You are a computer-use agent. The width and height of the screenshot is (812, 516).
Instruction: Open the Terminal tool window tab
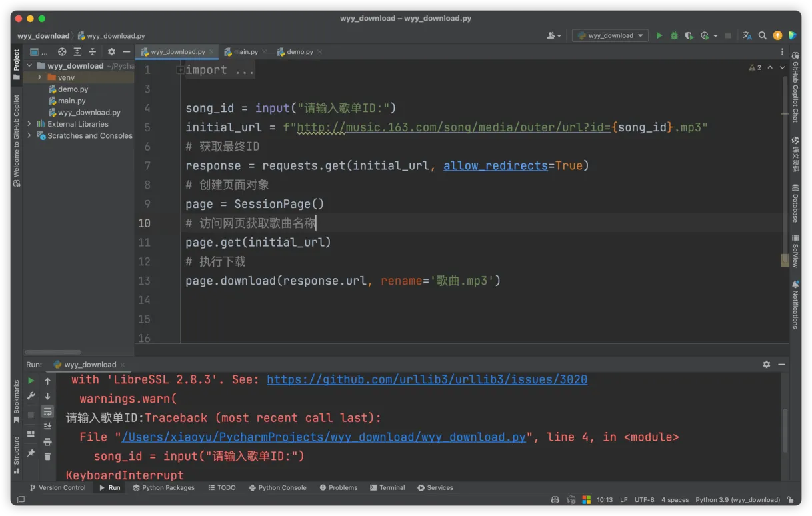[387, 488]
